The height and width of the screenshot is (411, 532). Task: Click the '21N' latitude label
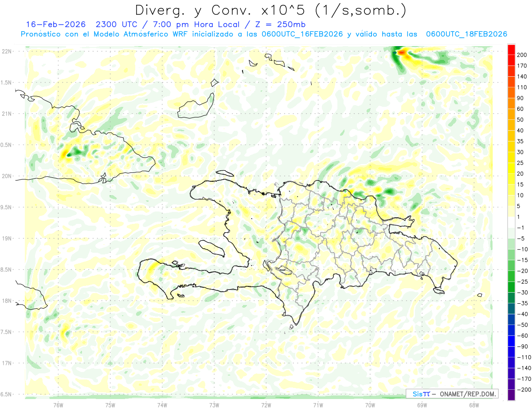coord(7,114)
